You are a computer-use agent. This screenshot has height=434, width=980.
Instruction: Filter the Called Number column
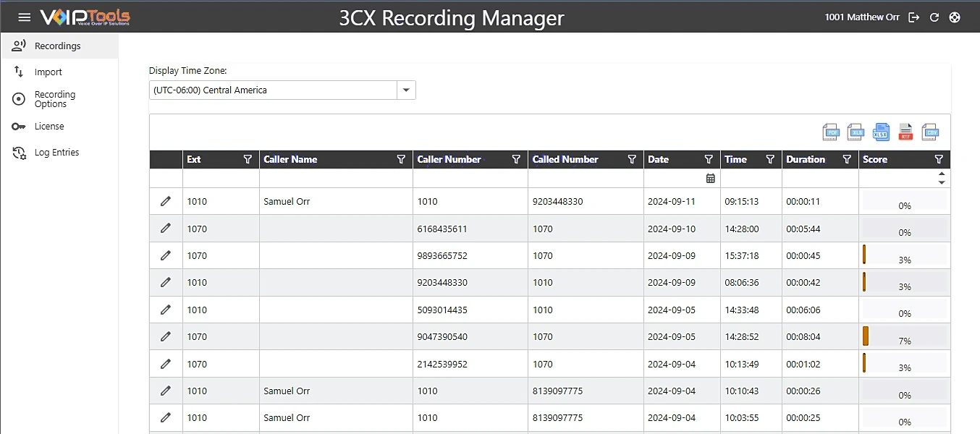[632, 160]
